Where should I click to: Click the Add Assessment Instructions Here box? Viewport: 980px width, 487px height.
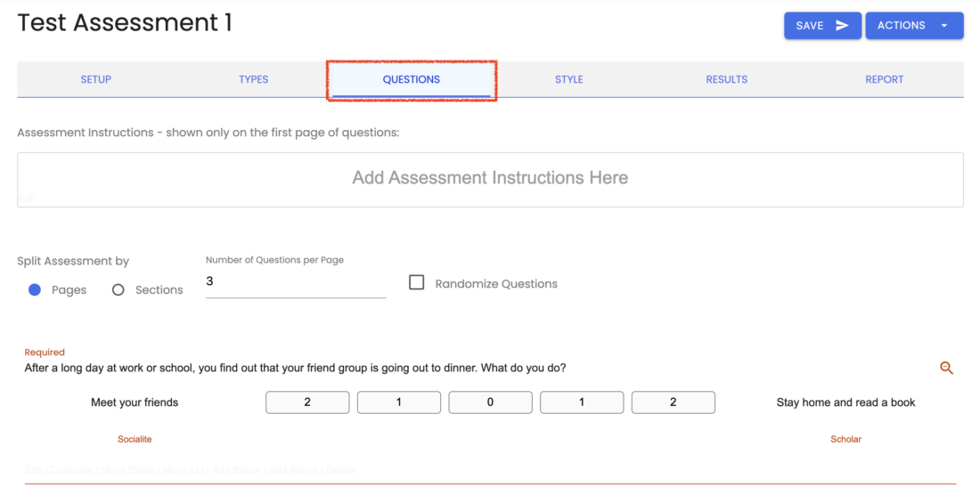click(x=490, y=179)
